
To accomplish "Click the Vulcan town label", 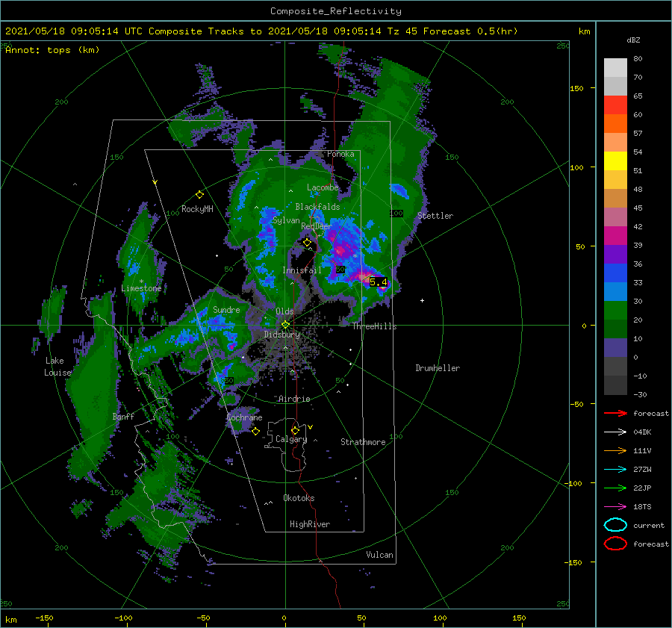I will pos(379,555).
